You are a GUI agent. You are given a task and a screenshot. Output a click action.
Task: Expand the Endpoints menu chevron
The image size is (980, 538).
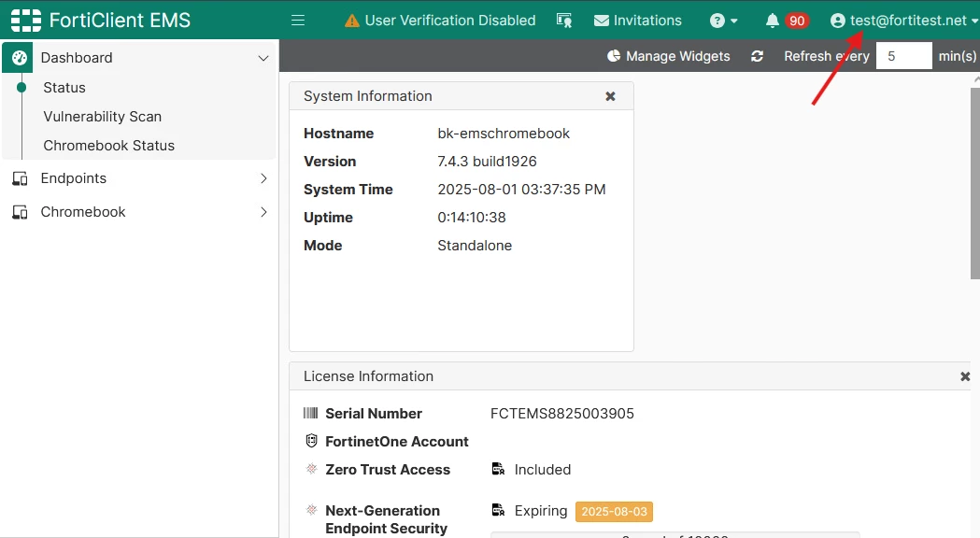(x=263, y=178)
